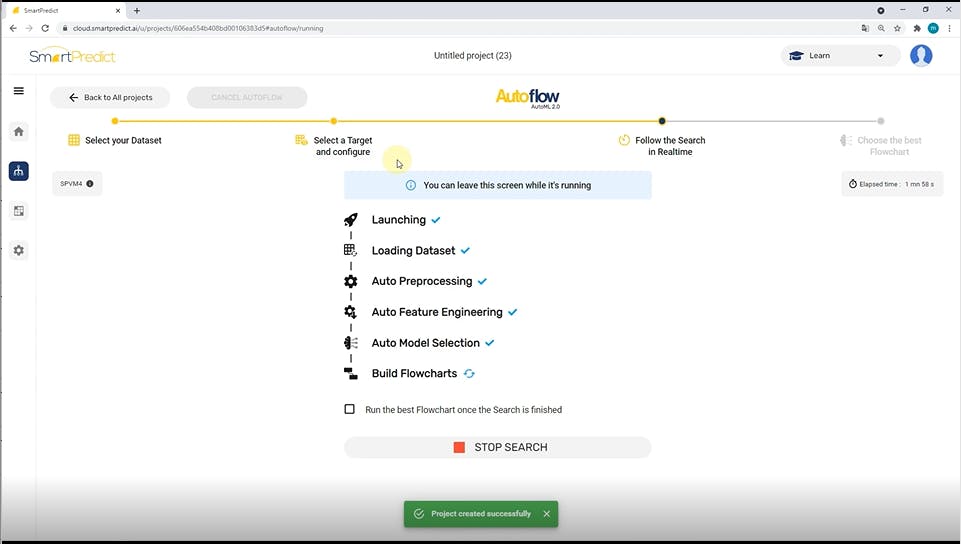
Task: Click the Select a Target progress marker dot
Action: point(333,121)
